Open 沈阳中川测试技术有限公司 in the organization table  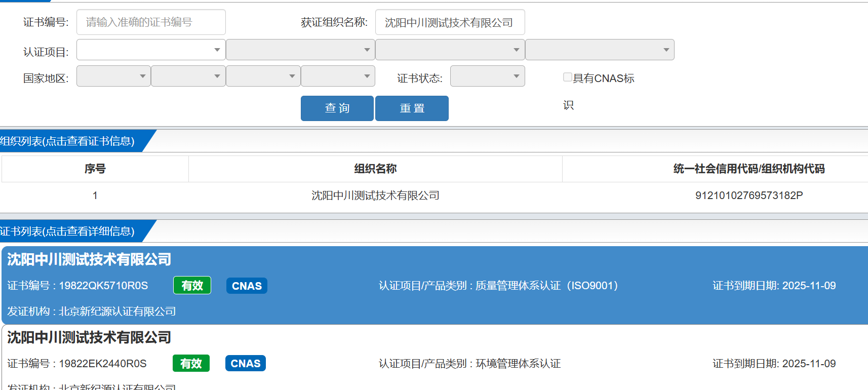[375, 196]
